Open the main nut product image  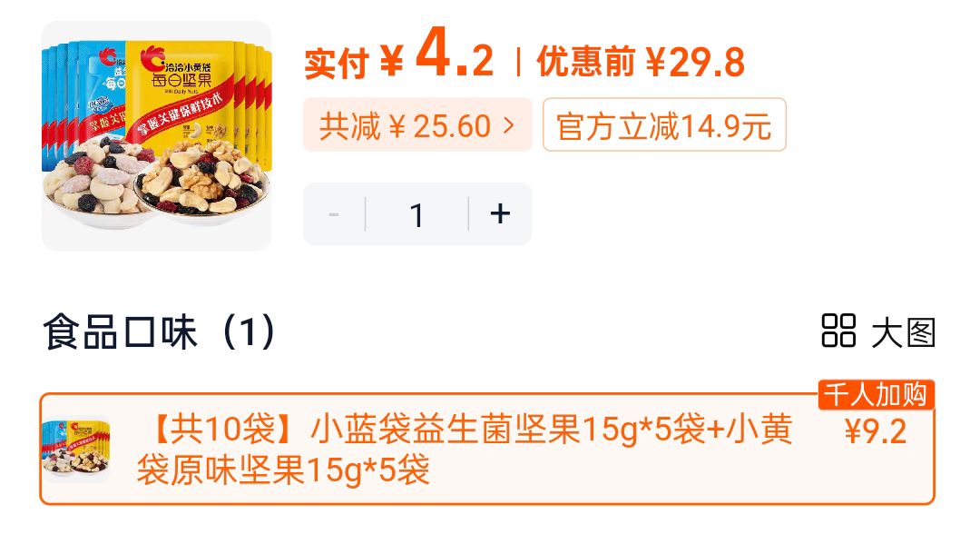[157, 136]
